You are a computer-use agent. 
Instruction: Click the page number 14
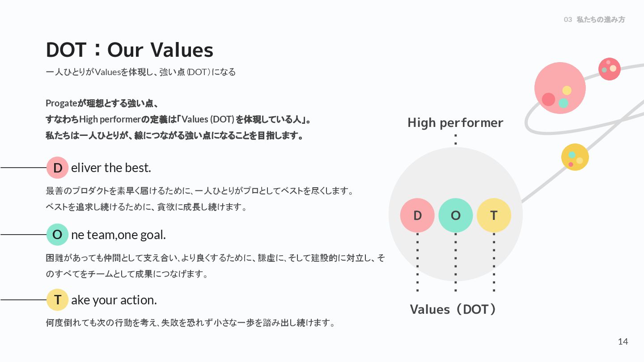(623, 341)
